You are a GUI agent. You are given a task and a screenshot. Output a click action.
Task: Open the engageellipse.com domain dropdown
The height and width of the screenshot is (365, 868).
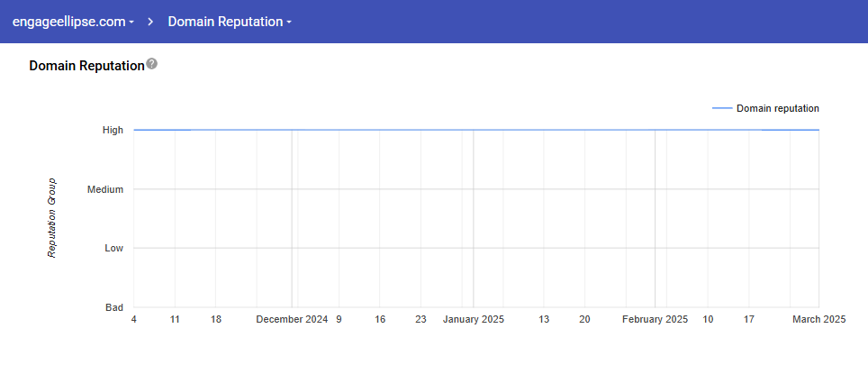(74, 22)
